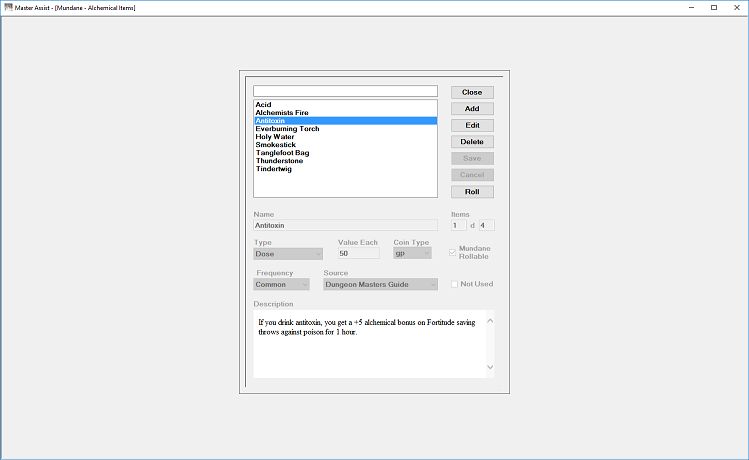
Task: Click the greyed Cancel button
Action: [472, 175]
